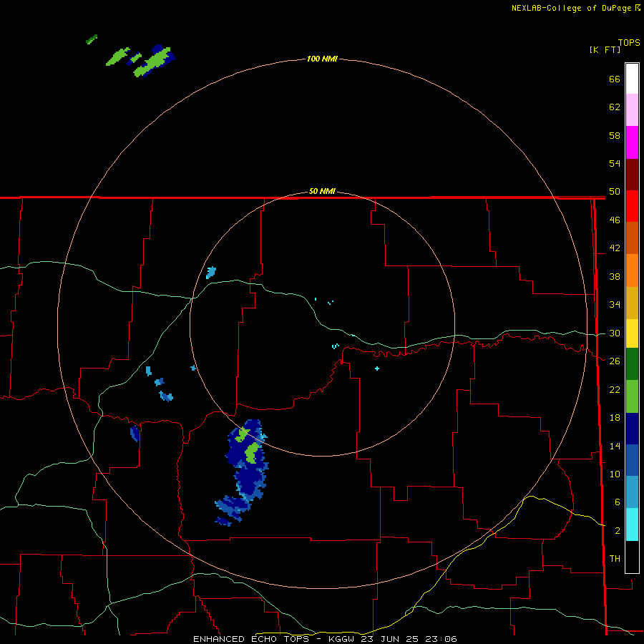Click the cyan 2-6 kft legend swatch
Screen dimensions: 644x644
coord(632,525)
